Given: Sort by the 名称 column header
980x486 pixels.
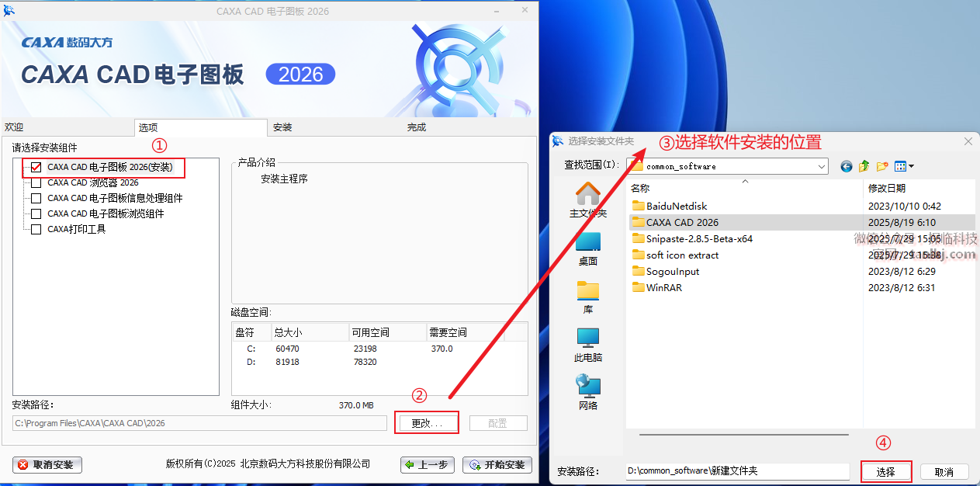Looking at the screenshot, I should point(640,189).
